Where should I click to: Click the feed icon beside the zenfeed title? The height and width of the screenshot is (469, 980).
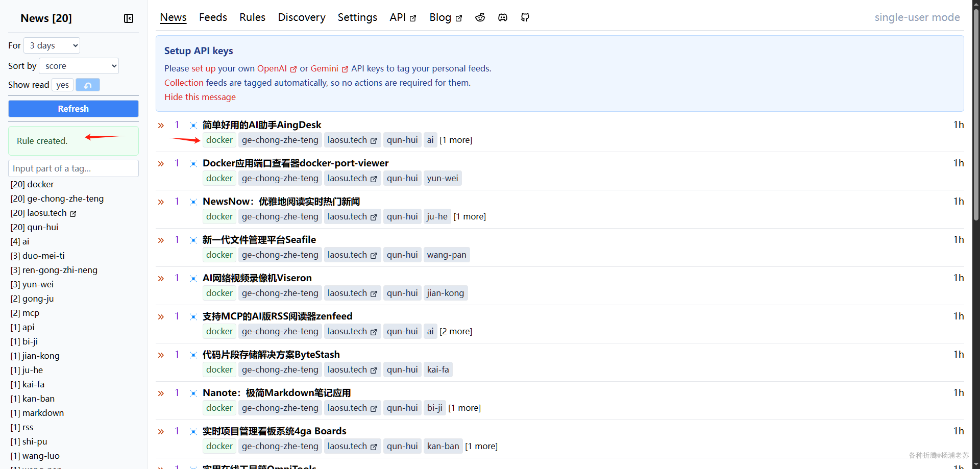[x=193, y=316]
